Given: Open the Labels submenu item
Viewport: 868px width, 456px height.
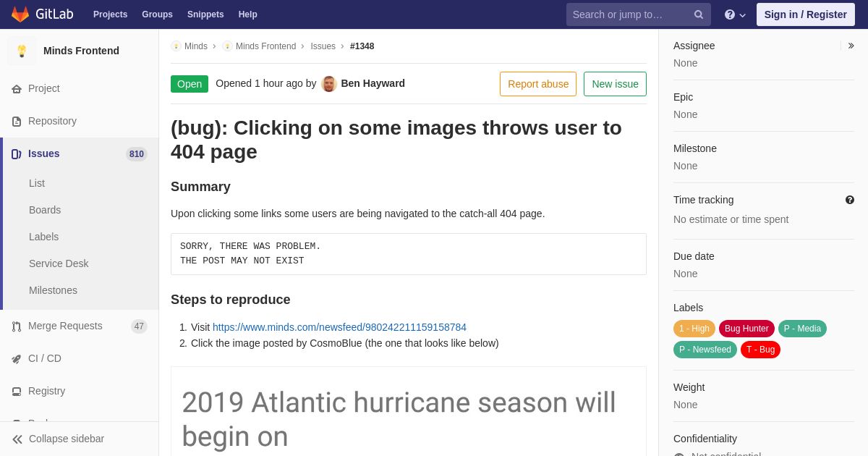Looking at the screenshot, I should pos(43,237).
